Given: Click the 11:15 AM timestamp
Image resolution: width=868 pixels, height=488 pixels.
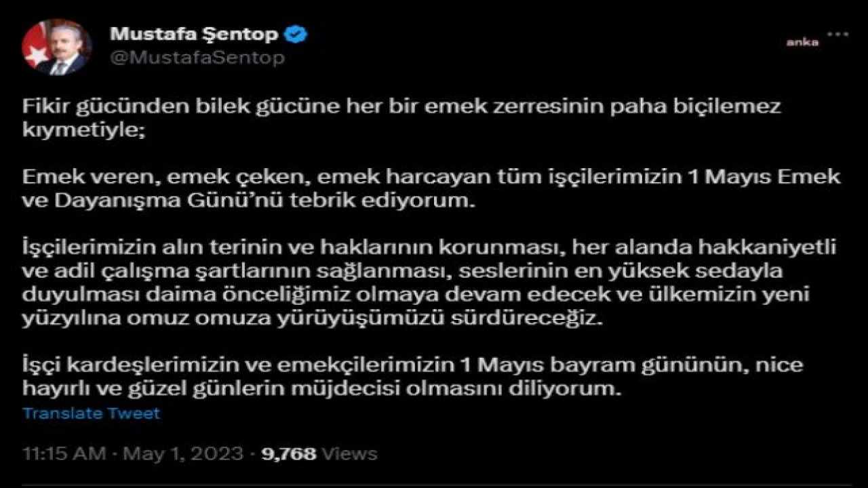Looking at the screenshot, I should click(64, 453).
